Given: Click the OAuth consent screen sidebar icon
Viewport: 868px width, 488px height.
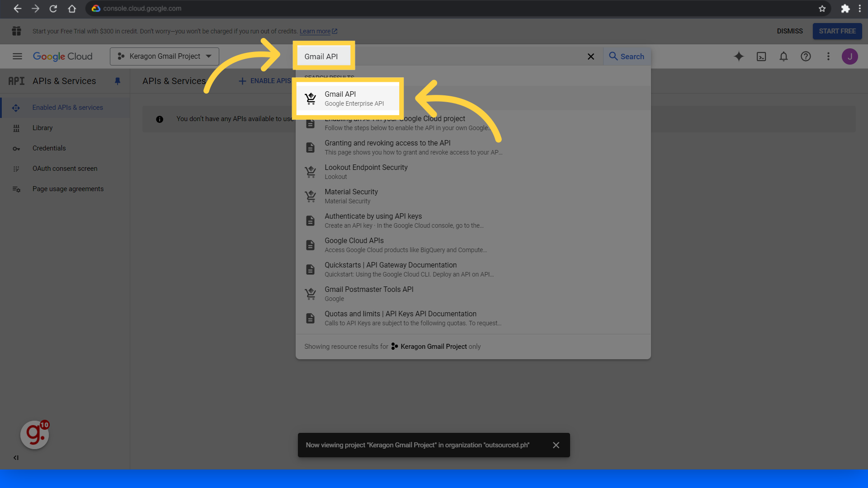Looking at the screenshot, I should point(16,169).
